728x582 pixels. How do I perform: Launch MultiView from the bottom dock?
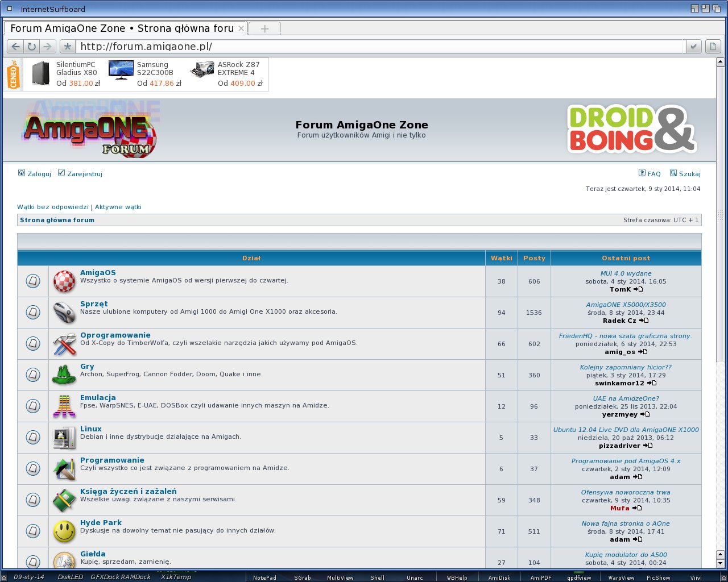point(340,577)
